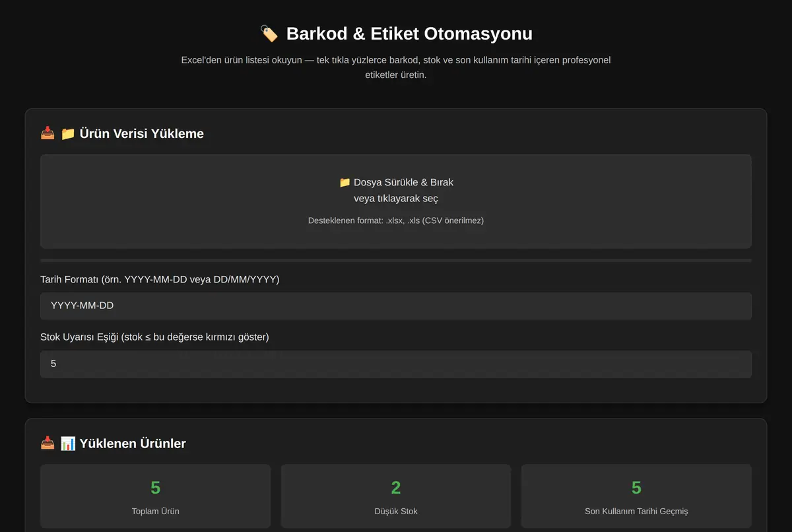
Task: Click the 'Yüklenen Ürünler' heading text
Action: pos(133,443)
